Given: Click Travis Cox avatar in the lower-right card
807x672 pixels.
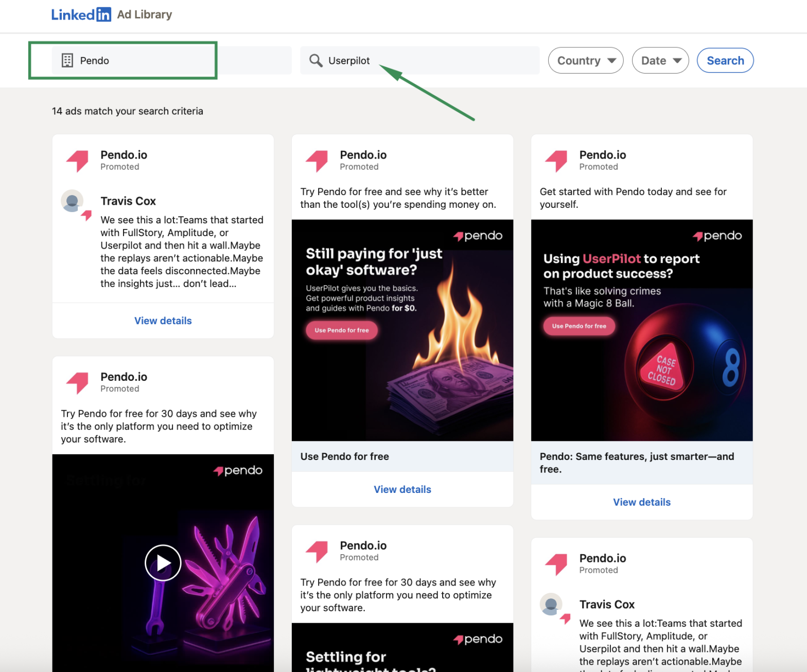Looking at the screenshot, I should click(551, 604).
